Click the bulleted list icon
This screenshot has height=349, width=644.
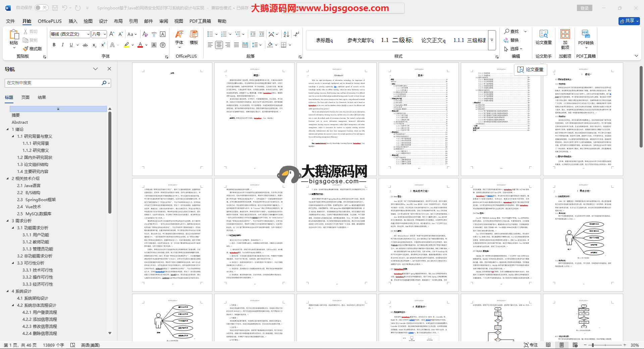pyautogui.click(x=210, y=34)
